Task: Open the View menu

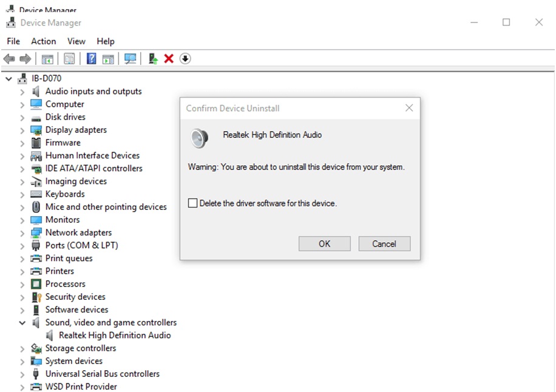Action: (76, 41)
